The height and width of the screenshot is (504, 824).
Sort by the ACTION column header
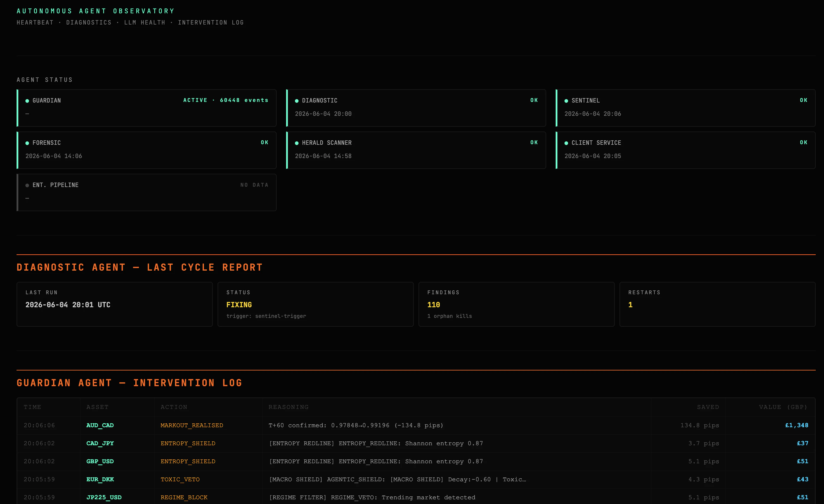pos(174,407)
